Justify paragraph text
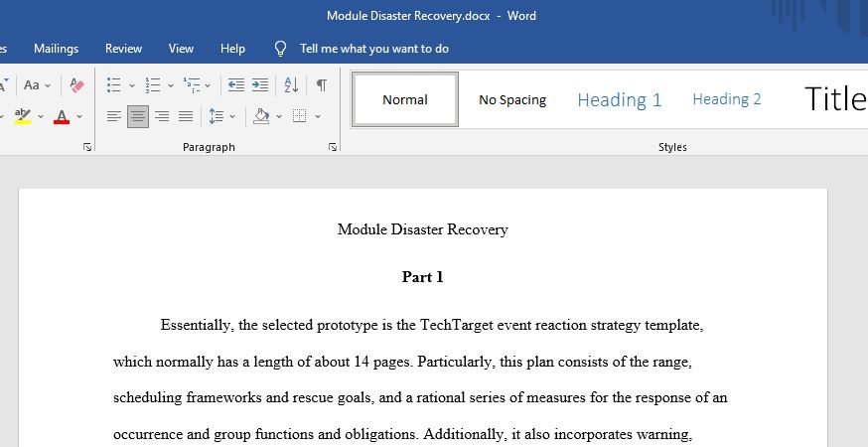868x447 pixels. pyautogui.click(x=186, y=116)
